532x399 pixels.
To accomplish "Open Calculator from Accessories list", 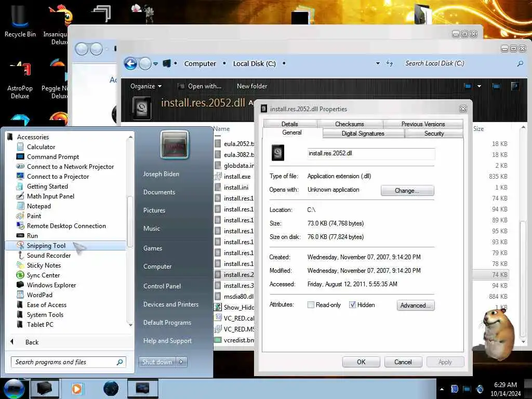I will click(x=41, y=147).
